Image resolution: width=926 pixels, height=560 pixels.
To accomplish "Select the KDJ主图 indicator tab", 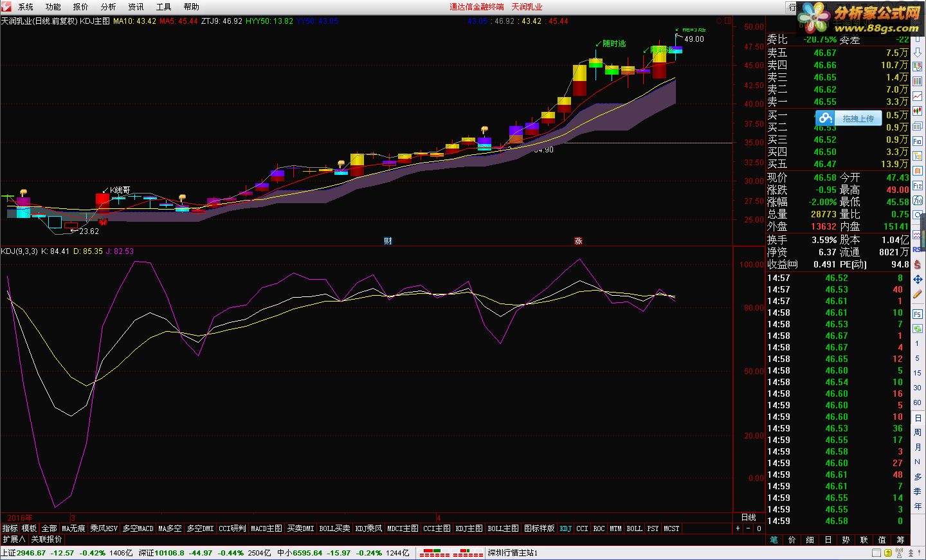I will pyautogui.click(x=469, y=528).
